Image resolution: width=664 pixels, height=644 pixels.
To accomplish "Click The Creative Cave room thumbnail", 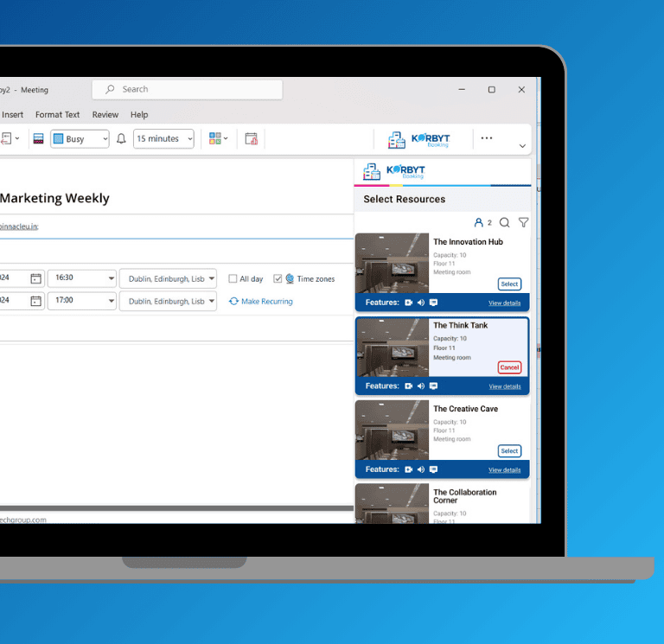I will click(x=393, y=430).
